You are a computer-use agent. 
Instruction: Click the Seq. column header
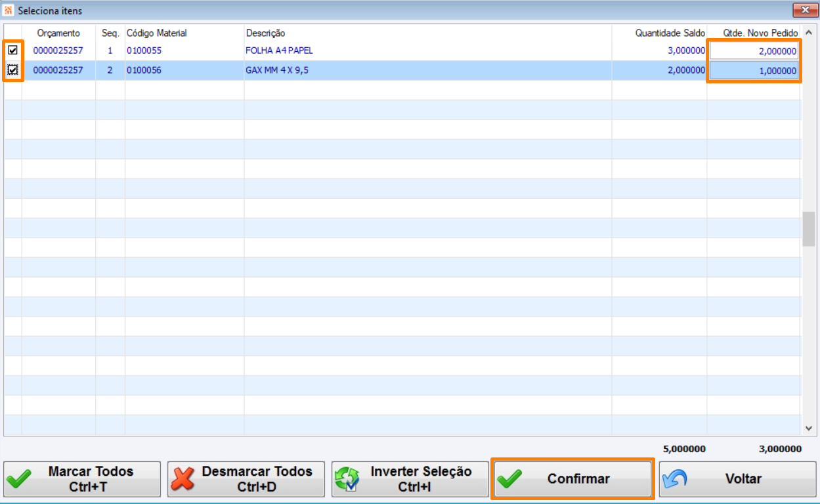click(110, 33)
